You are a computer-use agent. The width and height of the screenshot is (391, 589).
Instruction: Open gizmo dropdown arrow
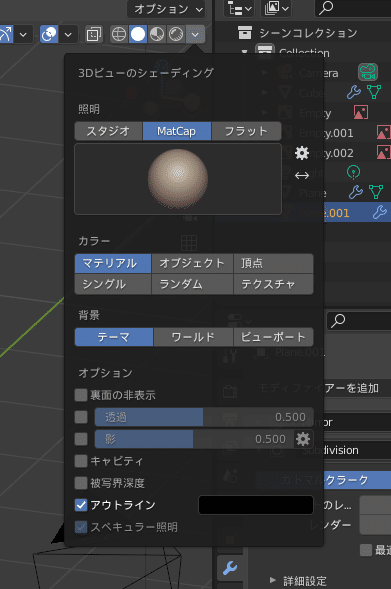23,35
